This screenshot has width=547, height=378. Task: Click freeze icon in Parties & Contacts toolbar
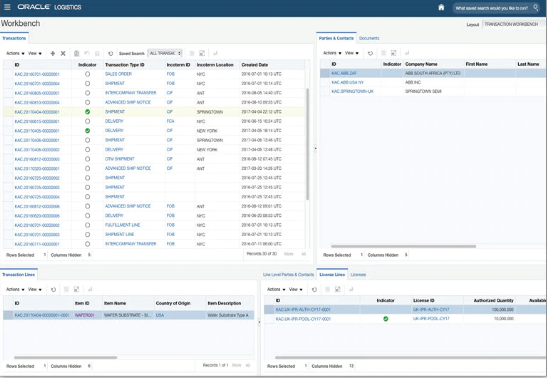coord(383,53)
